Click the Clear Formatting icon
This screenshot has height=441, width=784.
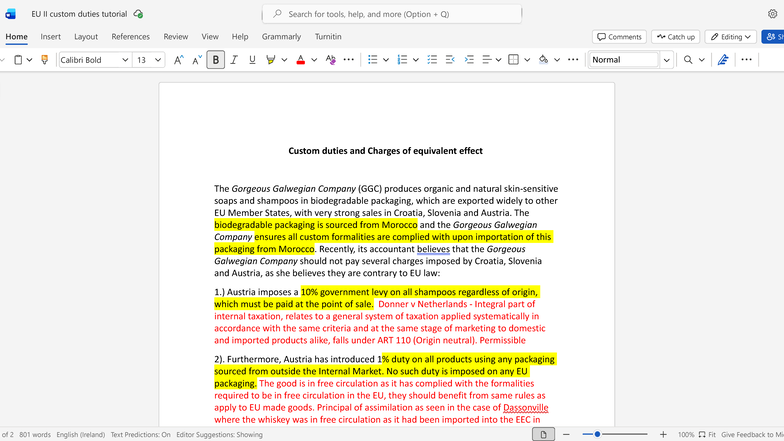tap(330, 60)
